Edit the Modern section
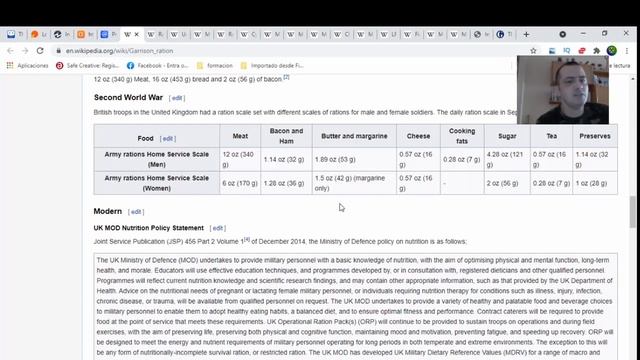Image resolution: width=640 pixels, height=360 pixels. pyautogui.click(x=136, y=212)
